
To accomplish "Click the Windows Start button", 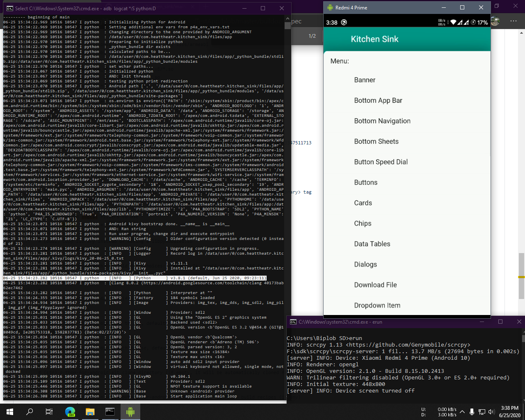I will (x=9, y=411).
